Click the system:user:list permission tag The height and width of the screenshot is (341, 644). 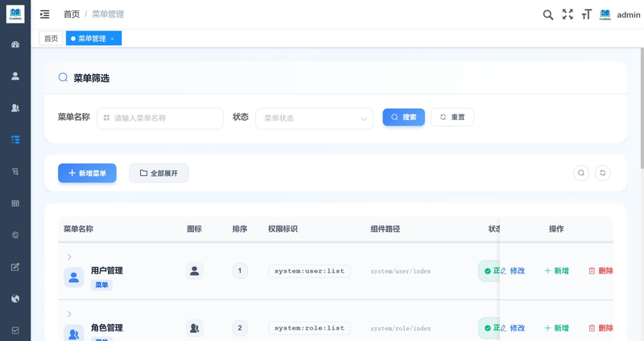[x=309, y=271]
